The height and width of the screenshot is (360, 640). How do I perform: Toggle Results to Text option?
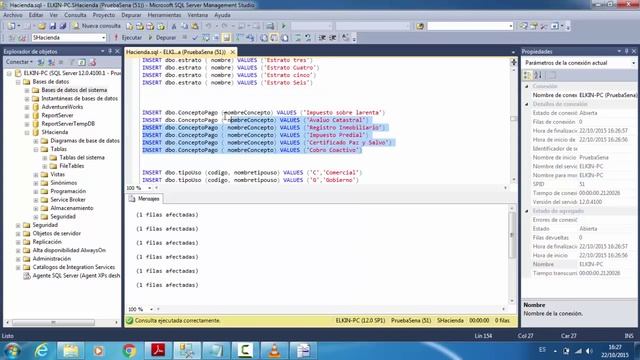point(264,38)
